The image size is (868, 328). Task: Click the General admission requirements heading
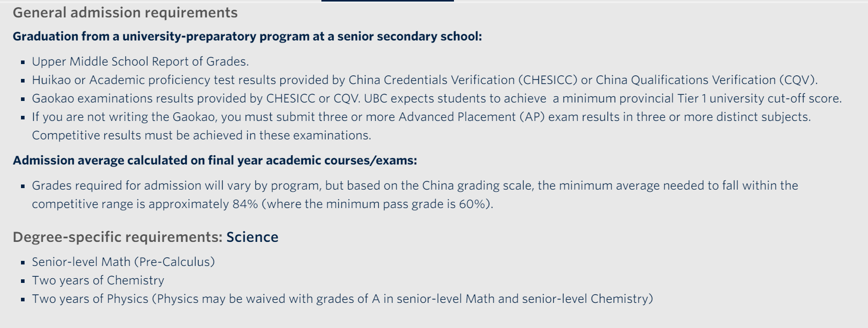pyautogui.click(x=125, y=13)
